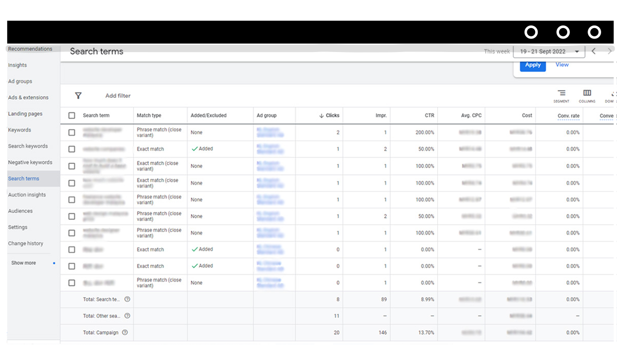This screenshot has width=624, height=364.
Task: Sort by Search term column header
Action: [96, 115]
